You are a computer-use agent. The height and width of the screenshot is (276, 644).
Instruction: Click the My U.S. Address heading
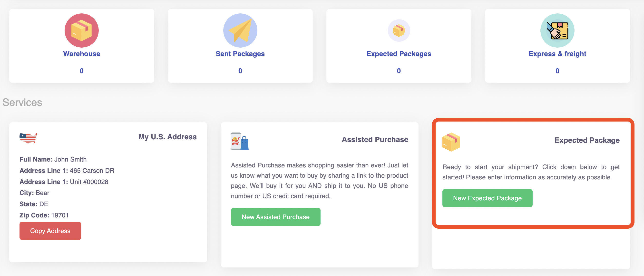point(167,137)
